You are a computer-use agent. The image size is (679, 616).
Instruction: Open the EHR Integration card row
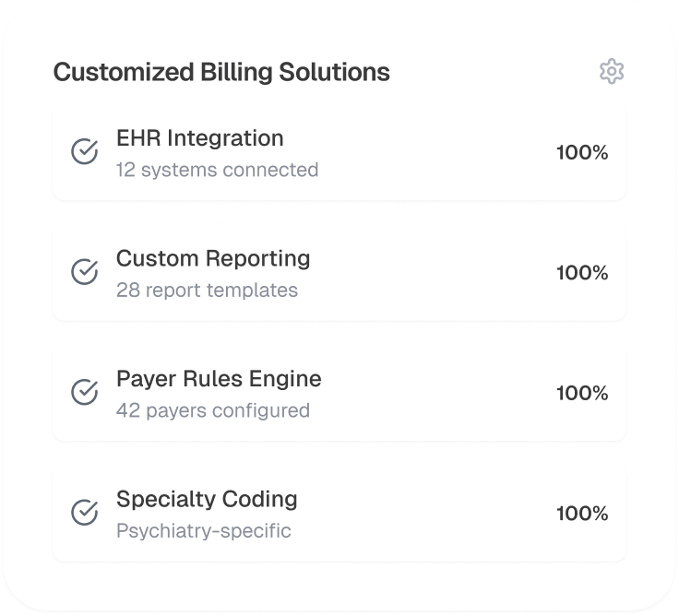[x=415, y=153]
